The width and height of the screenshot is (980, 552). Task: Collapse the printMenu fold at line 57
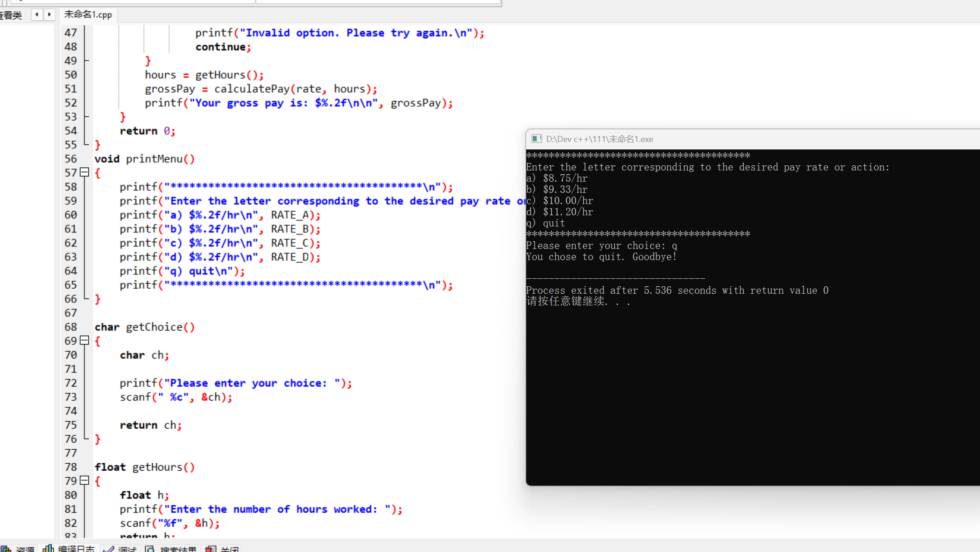(85, 172)
